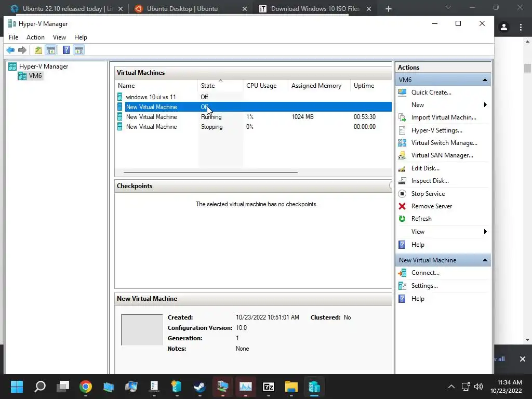
Task: Click the Quick Create icon in Actions
Action: point(402,92)
